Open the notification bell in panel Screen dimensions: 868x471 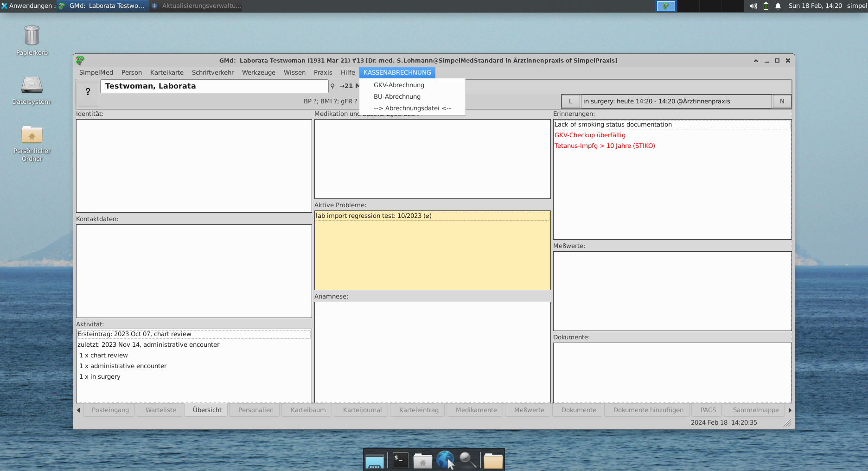coord(778,6)
